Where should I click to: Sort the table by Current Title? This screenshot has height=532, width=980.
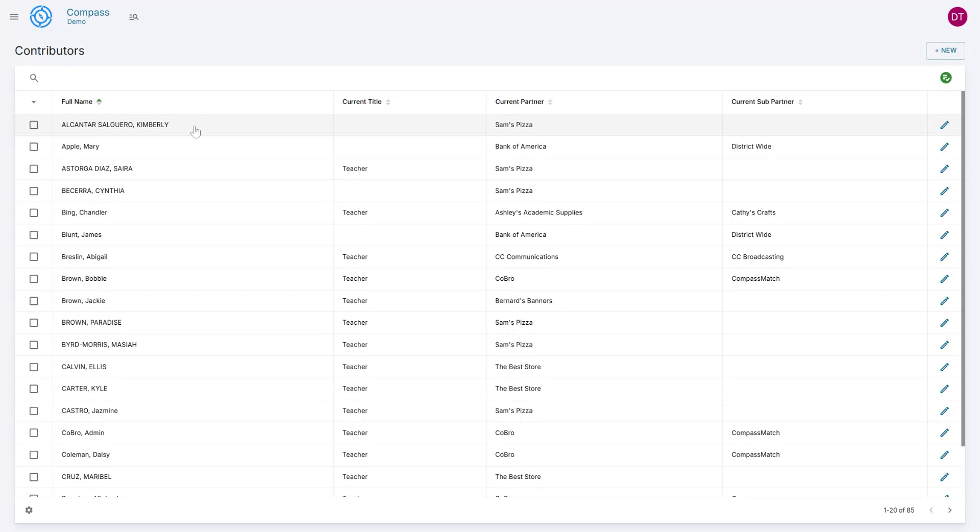click(x=388, y=102)
